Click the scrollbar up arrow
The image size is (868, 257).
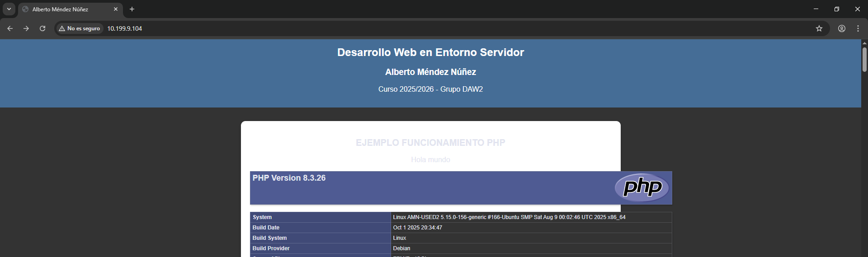[864, 43]
